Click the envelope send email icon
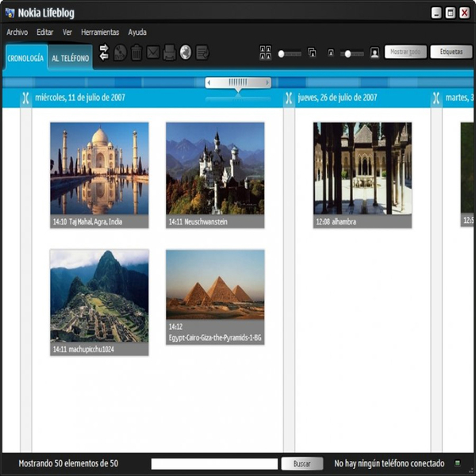The image size is (476, 476). click(153, 52)
